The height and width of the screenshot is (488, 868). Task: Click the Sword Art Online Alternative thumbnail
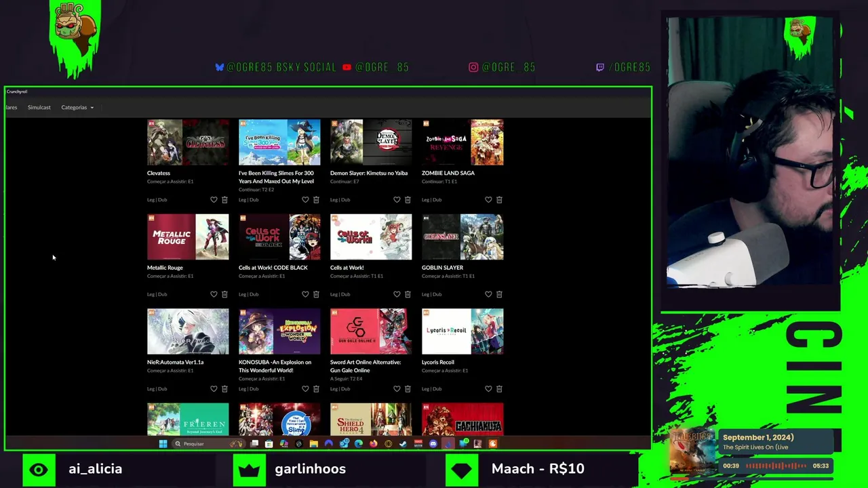[371, 331]
